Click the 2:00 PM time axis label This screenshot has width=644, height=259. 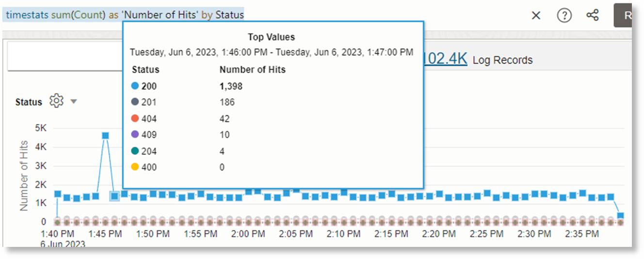(248, 234)
